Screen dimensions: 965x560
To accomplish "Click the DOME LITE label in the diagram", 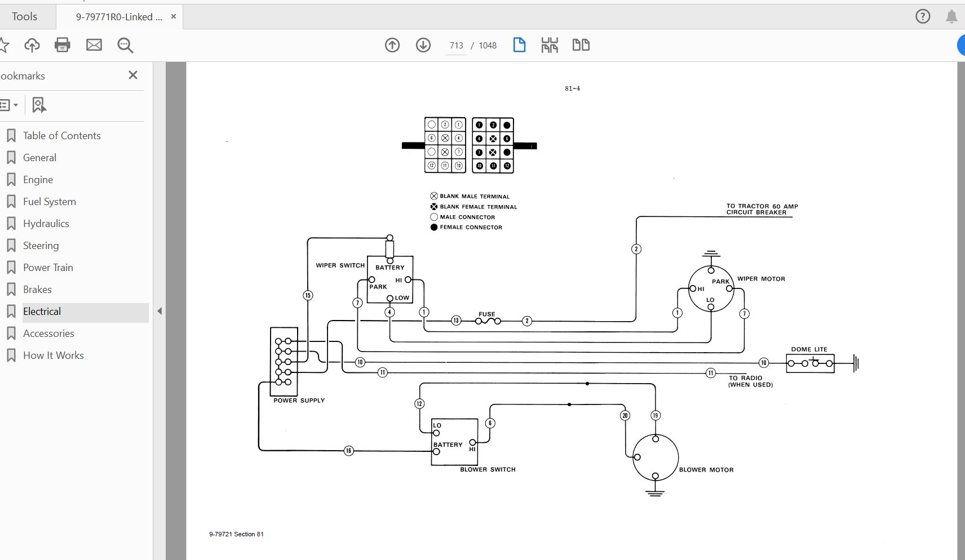I will pyautogui.click(x=809, y=349).
